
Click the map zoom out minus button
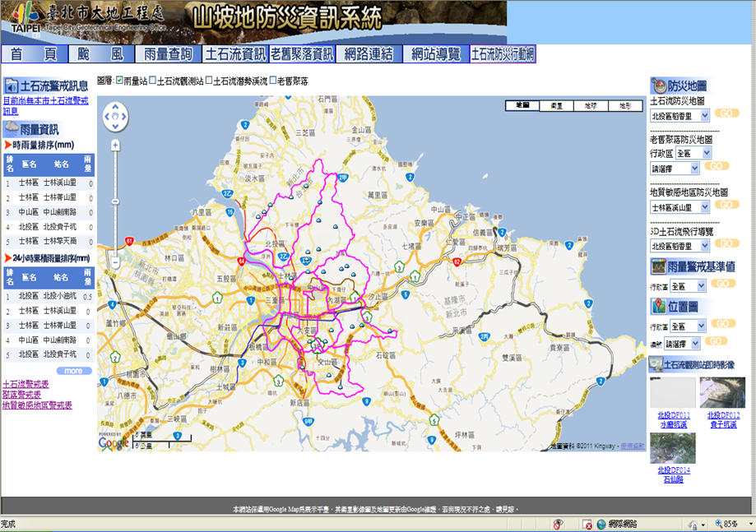point(115,262)
